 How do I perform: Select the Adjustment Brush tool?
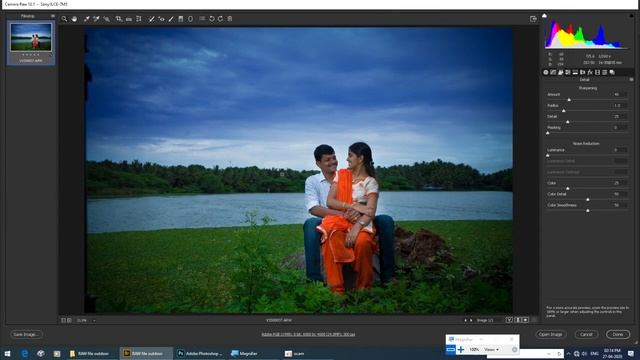171,19
